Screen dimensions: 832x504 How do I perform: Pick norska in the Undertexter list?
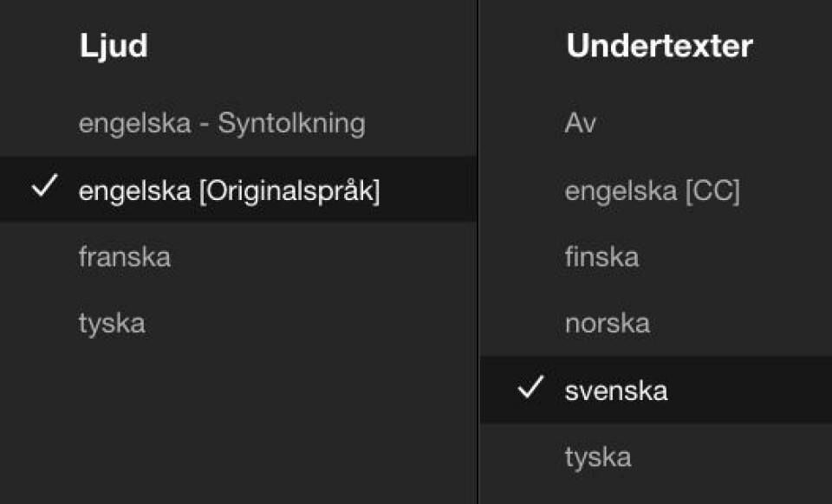click(x=607, y=324)
